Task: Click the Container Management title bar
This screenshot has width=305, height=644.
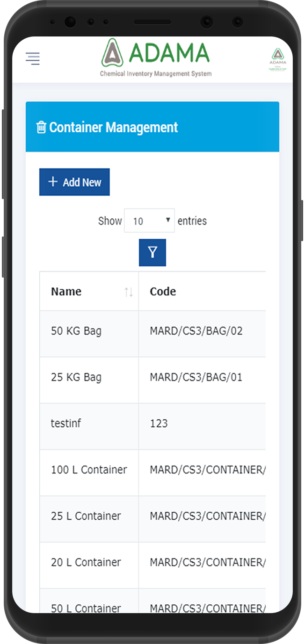Action: [x=152, y=127]
